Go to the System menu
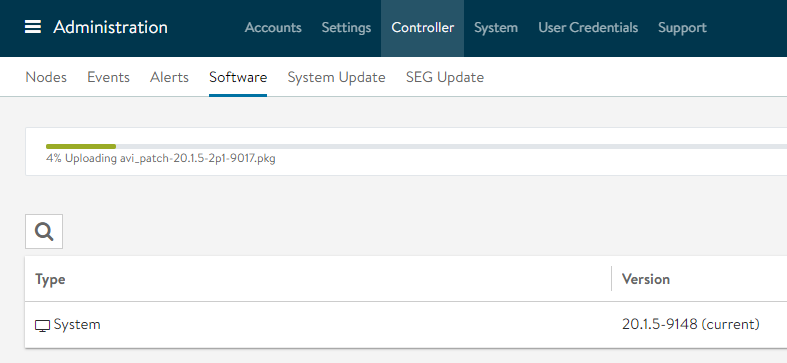Viewport: 787px width, 363px height. (x=496, y=27)
